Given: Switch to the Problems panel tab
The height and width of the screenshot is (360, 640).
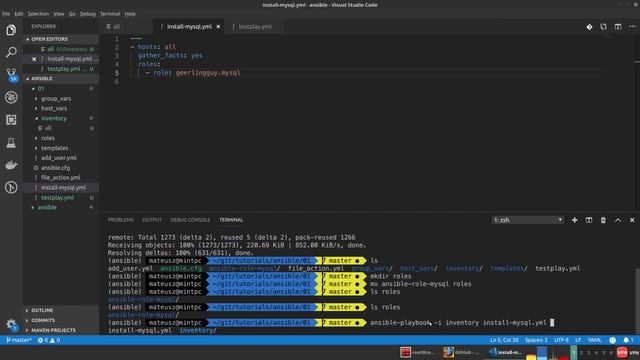Looking at the screenshot, I should 120,220.
